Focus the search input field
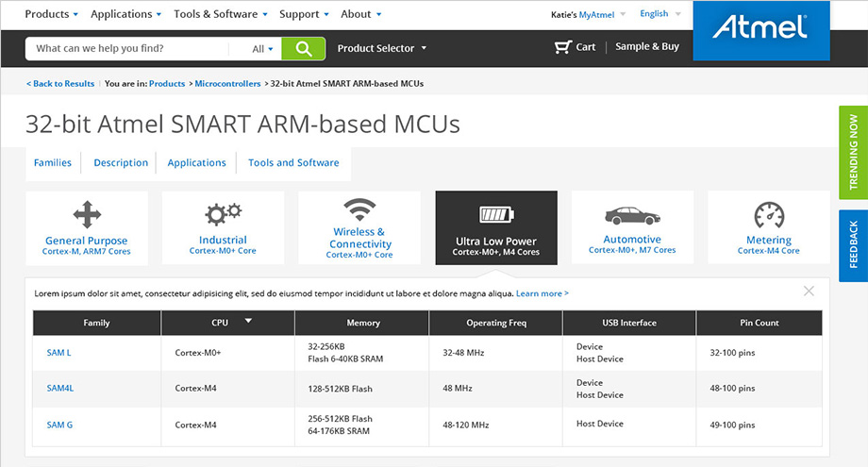Image resolution: width=868 pixels, height=467 pixels. 127,49
